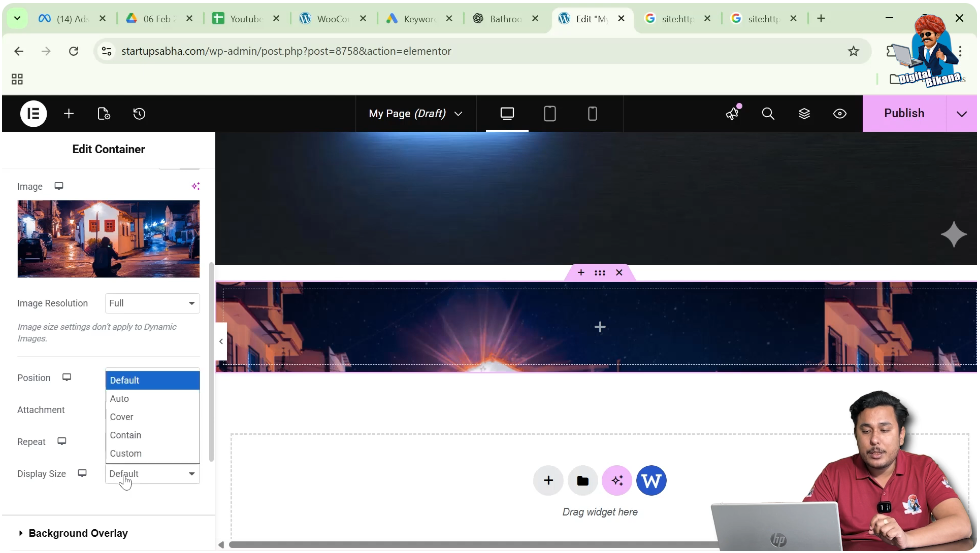Viewport: 980px width, 553px height.
Task: Open the What's New megaphone icon
Action: point(732,113)
